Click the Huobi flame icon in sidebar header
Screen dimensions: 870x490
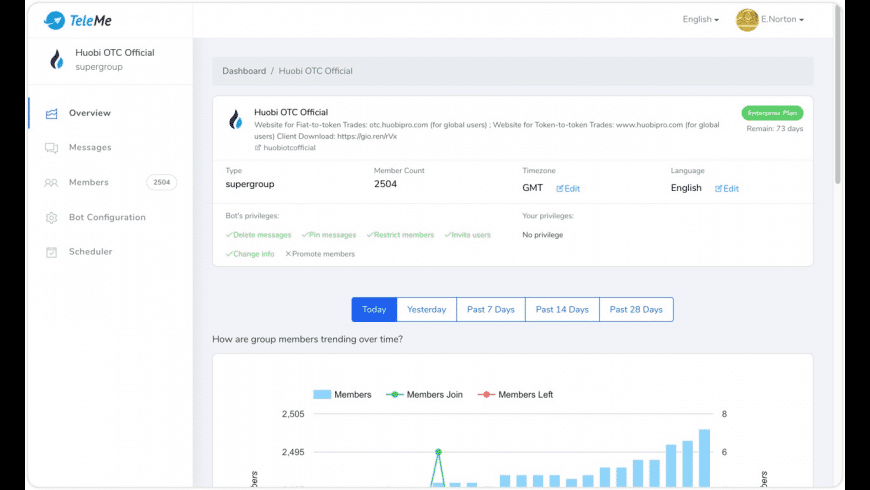tap(56, 60)
